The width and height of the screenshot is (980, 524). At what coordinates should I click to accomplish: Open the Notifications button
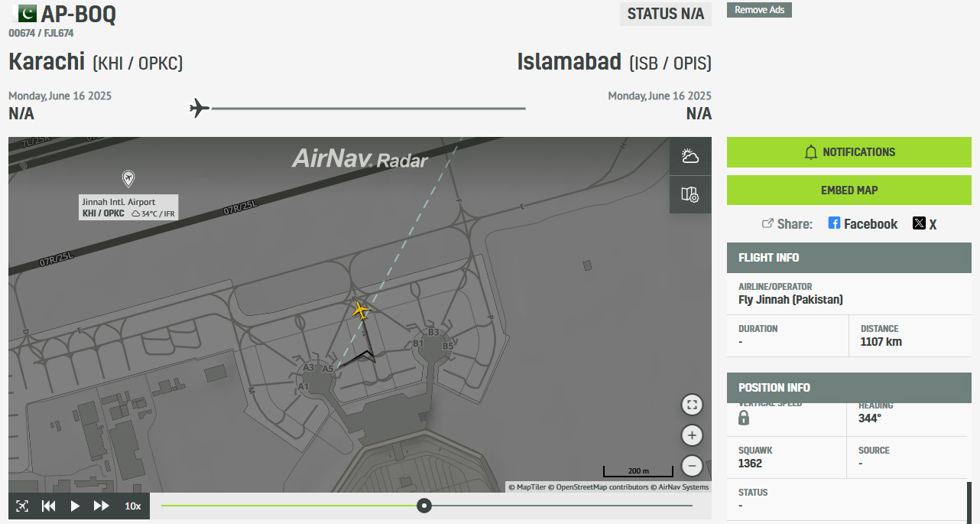(x=849, y=152)
